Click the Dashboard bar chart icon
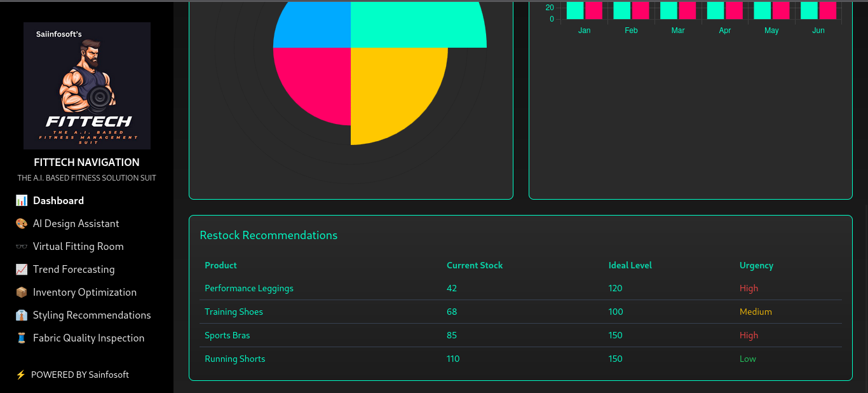 coord(22,201)
